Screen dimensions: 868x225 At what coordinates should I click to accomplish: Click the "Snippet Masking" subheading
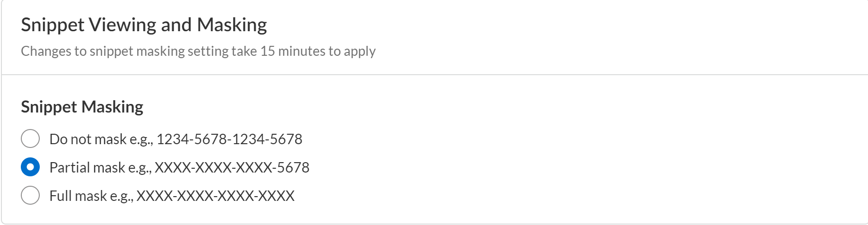[82, 107]
